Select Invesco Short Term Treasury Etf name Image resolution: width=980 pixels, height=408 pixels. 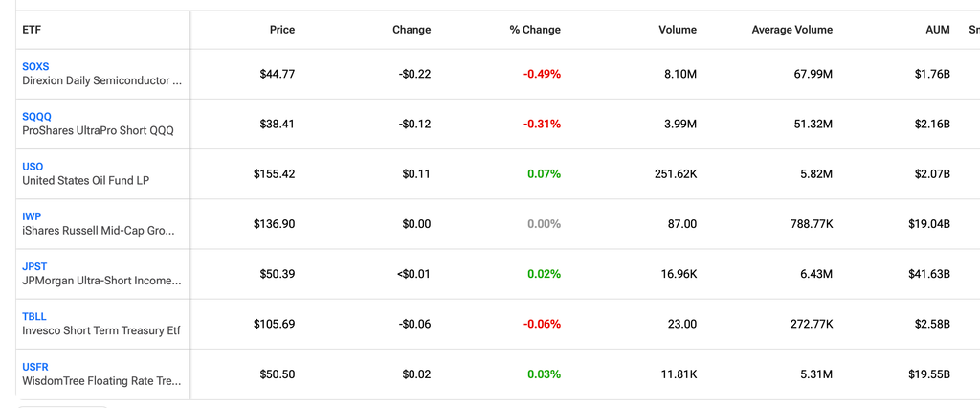pyautogui.click(x=101, y=331)
